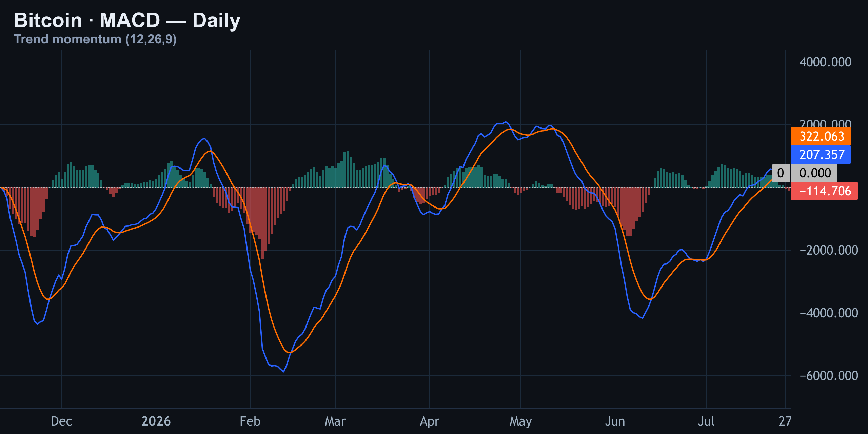Click the blue 207.357 MACD value label
Screen dimensions: 868x434
pyautogui.click(x=821, y=155)
